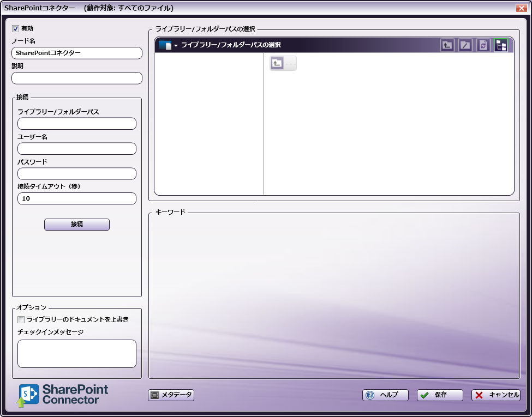Click the ユーザー名 input field

pos(77,149)
